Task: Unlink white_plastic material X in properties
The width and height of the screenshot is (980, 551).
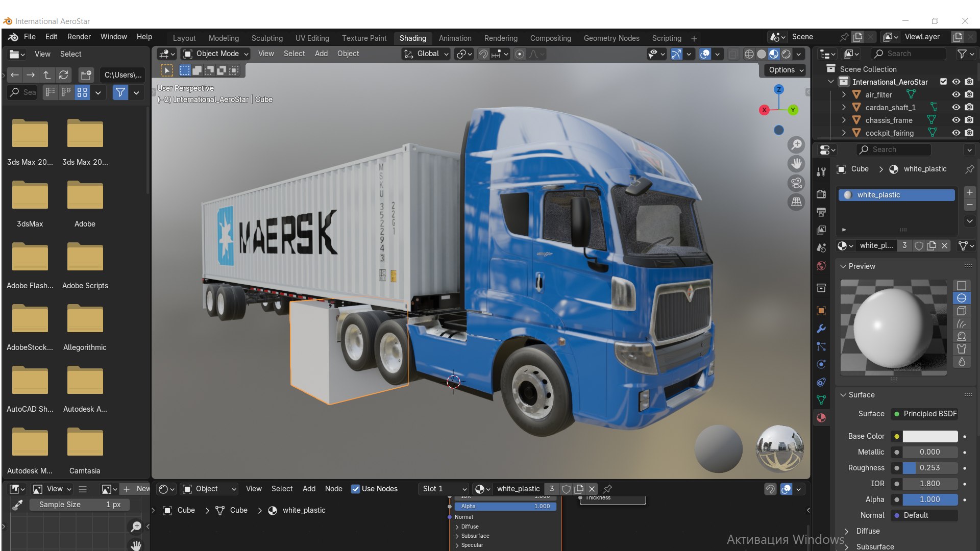Action: click(x=945, y=246)
